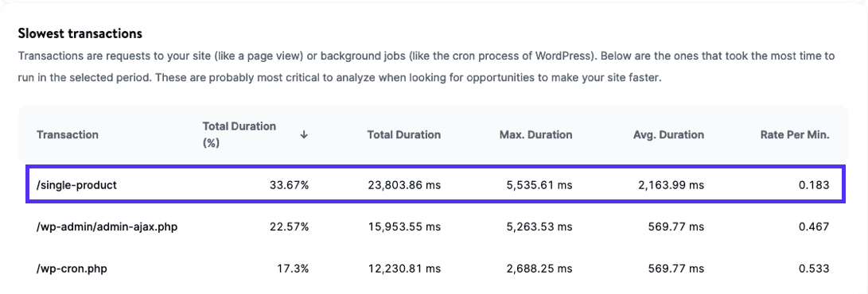Select the 2,688.25 ms max duration
This screenshot has height=294, width=868.
539,269
